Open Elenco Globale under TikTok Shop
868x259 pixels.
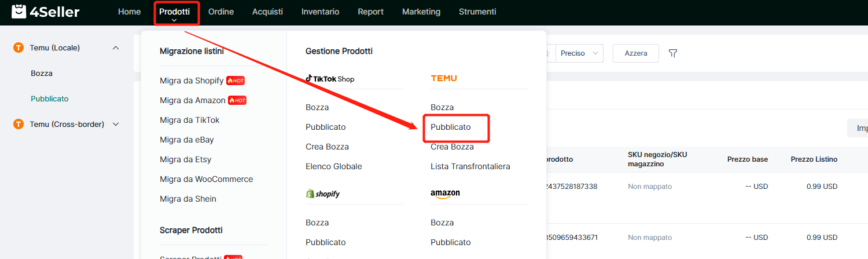334,166
